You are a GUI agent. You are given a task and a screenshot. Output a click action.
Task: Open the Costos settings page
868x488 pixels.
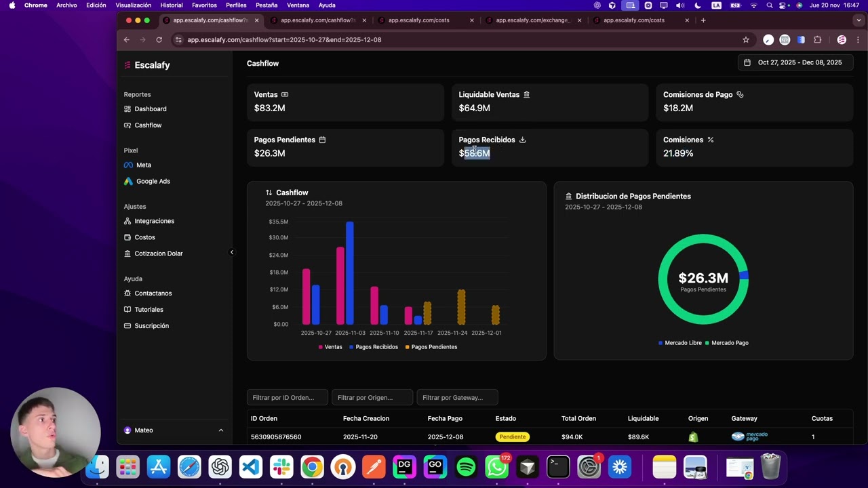[x=140, y=237]
